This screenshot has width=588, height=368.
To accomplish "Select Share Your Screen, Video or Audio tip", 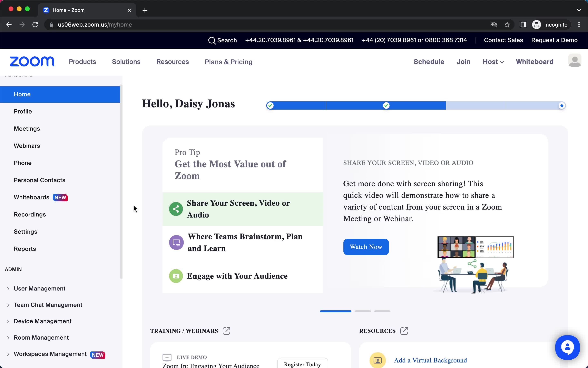I will tap(243, 209).
